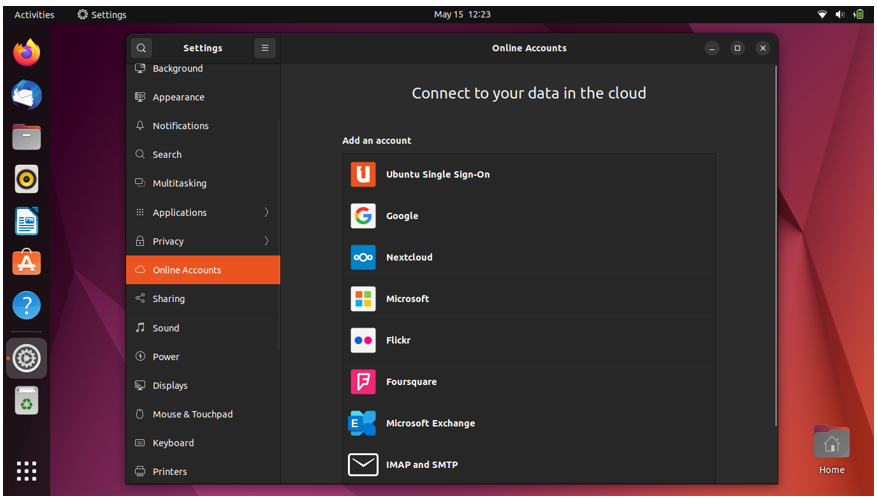Click the Flickr logo icon
The image size is (877, 499).
pos(363,340)
